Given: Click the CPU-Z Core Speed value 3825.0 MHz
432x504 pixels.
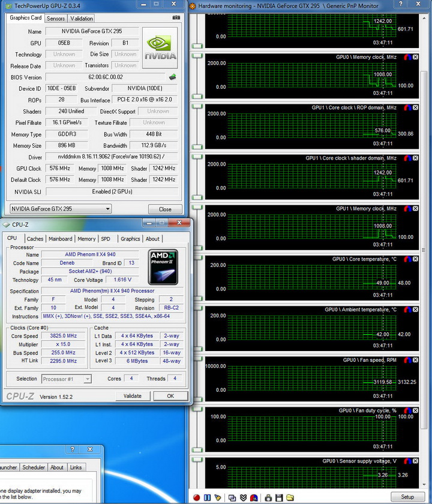Looking at the screenshot, I should point(64,336).
